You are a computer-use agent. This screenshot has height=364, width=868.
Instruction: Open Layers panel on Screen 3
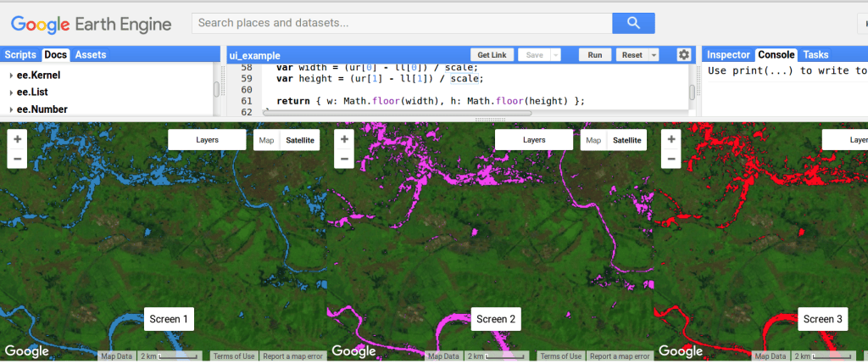tap(845, 140)
